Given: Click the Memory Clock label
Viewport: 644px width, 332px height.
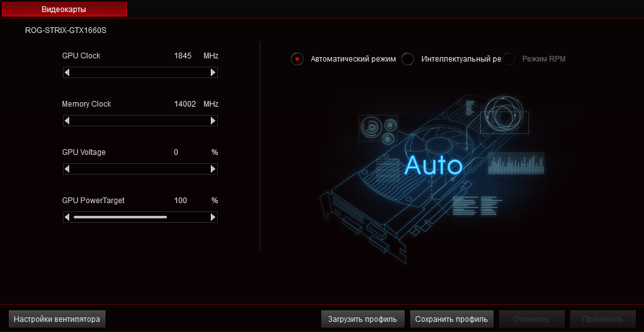Looking at the screenshot, I should 86,104.
